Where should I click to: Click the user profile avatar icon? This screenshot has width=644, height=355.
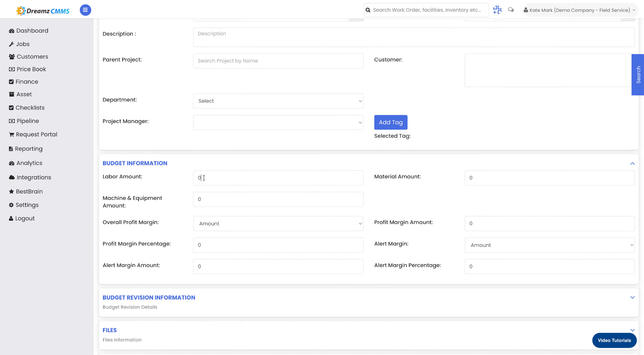[526, 10]
